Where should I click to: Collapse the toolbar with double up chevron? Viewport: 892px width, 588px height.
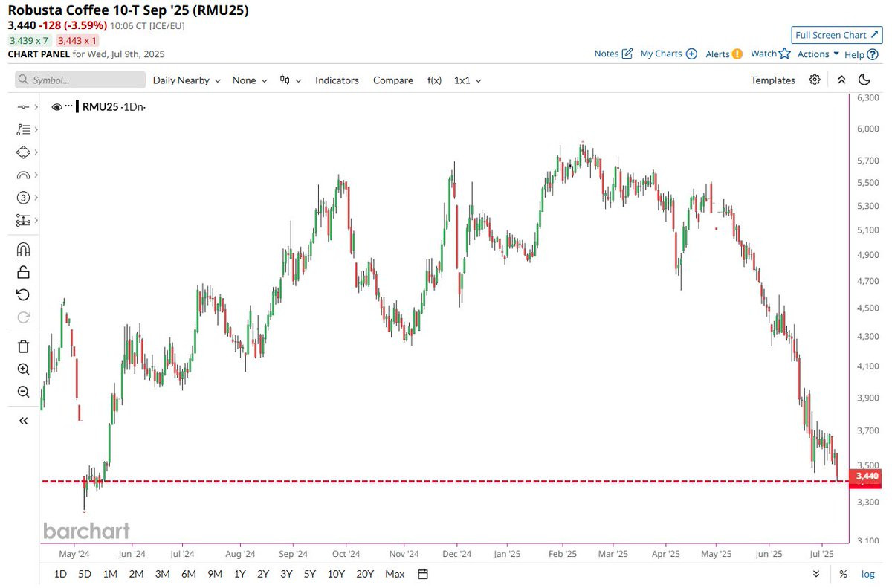pyautogui.click(x=841, y=80)
